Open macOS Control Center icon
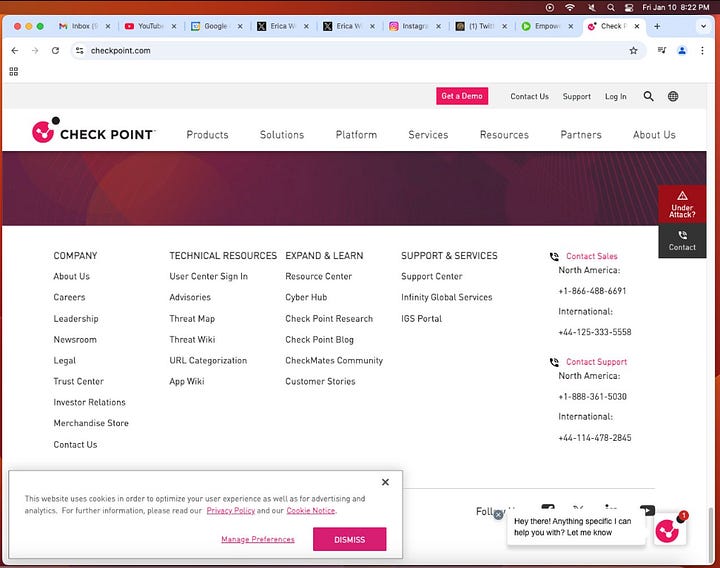 pyautogui.click(x=629, y=7)
